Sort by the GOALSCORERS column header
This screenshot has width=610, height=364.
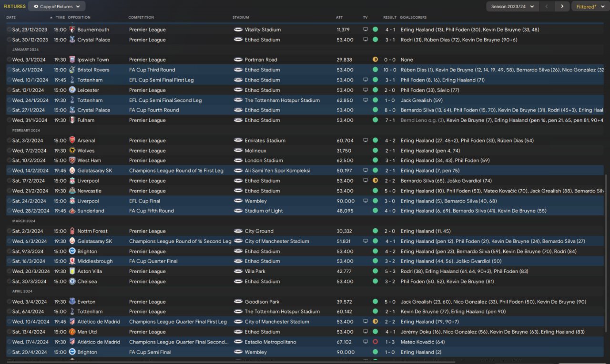(x=414, y=18)
